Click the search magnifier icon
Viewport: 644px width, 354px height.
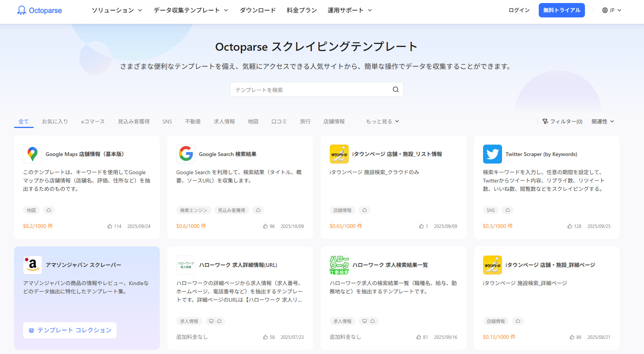click(x=395, y=89)
